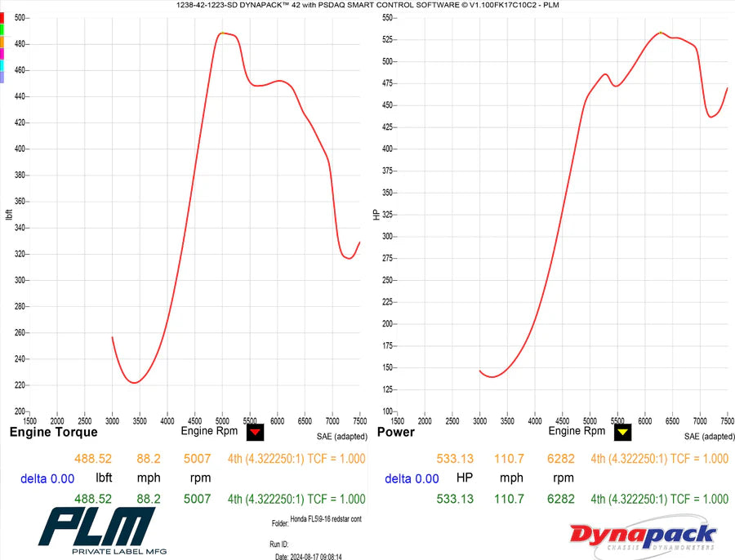Image resolution: width=735 pixels, height=560 pixels.
Task: Click the Power graph title
Action: tap(396, 432)
